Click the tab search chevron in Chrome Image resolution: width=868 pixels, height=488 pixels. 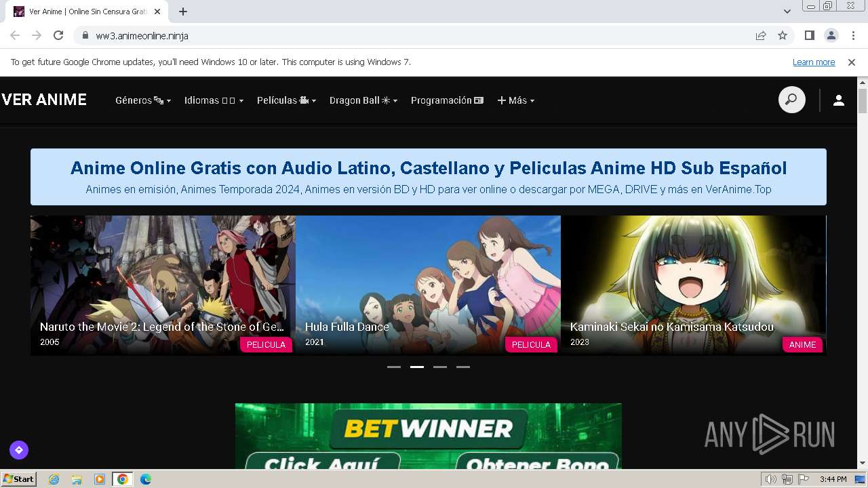tap(787, 12)
